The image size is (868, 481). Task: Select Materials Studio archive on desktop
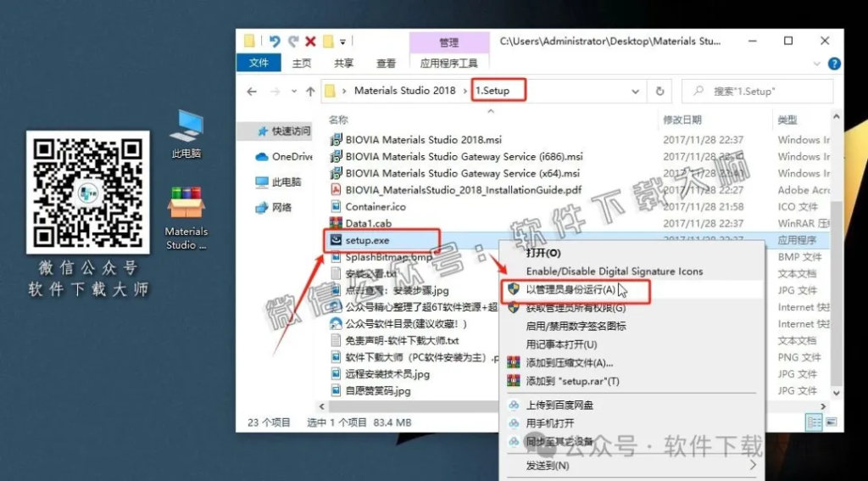186,218
